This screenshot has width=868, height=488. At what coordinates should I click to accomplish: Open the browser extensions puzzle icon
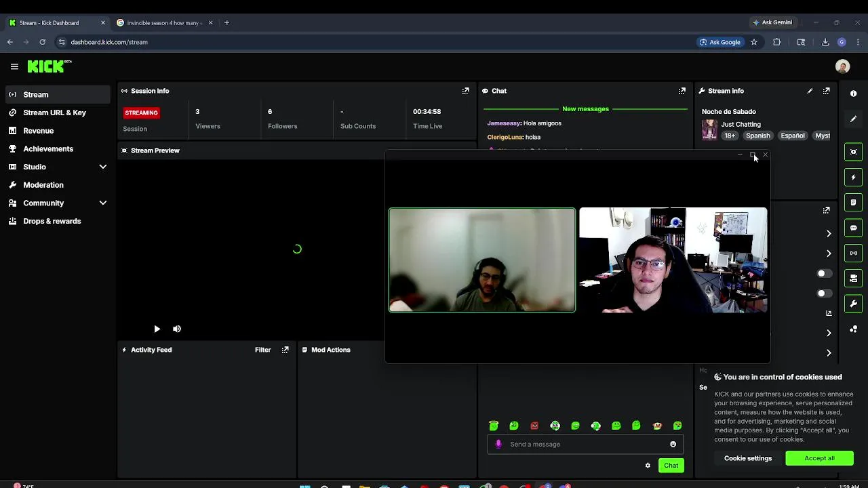click(777, 42)
